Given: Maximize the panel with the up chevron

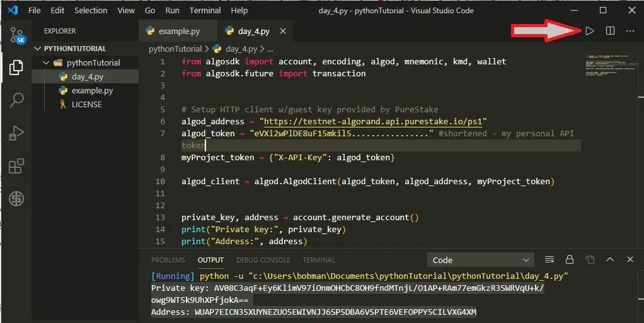Looking at the screenshot, I should click(610, 259).
